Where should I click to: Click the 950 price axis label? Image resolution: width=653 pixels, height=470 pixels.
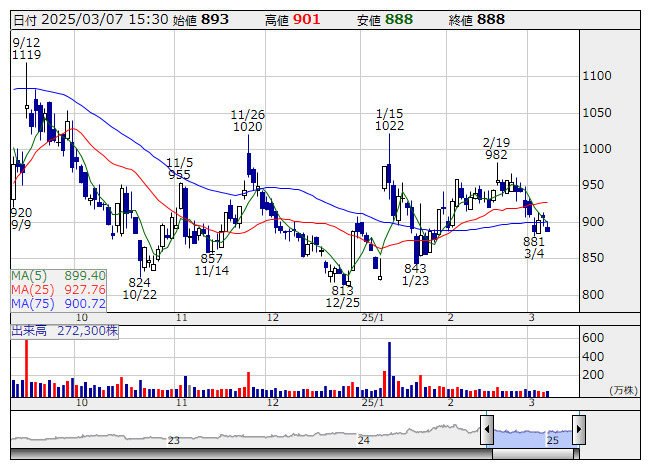click(x=593, y=185)
